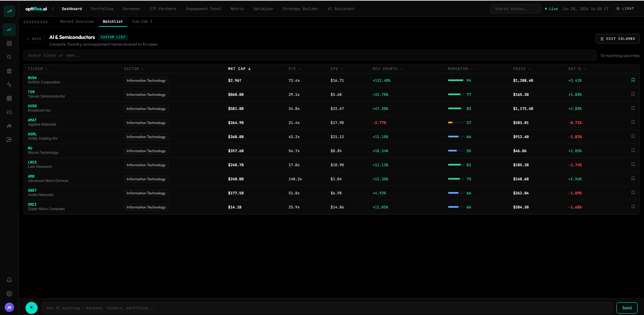Screen dimensions: 644x315
Task: Sort by the DAY % column header
Action: click(577, 69)
